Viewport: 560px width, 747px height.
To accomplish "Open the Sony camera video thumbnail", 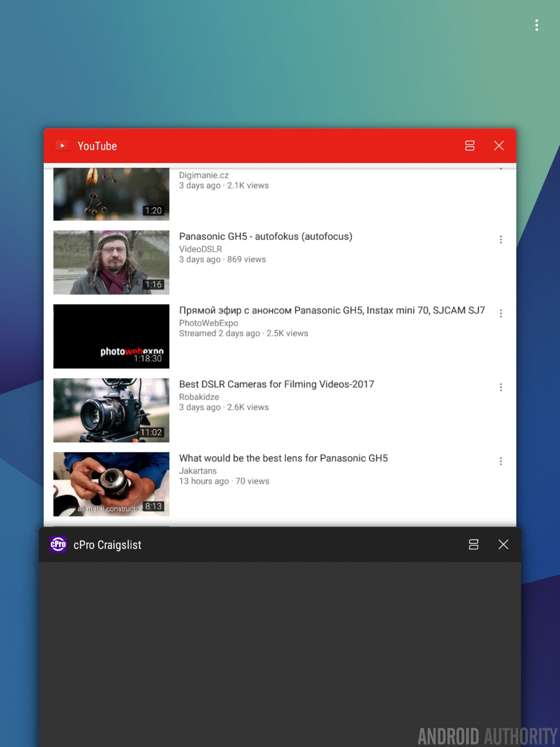I will [111, 410].
